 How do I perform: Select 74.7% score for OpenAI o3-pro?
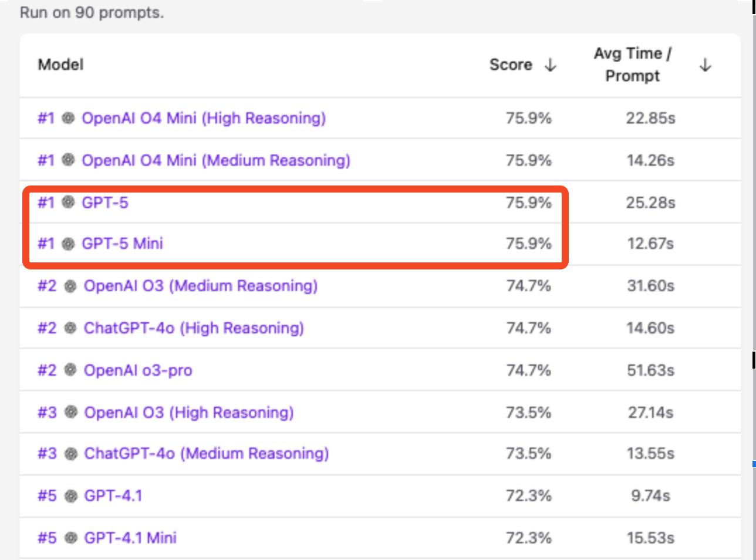(529, 370)
